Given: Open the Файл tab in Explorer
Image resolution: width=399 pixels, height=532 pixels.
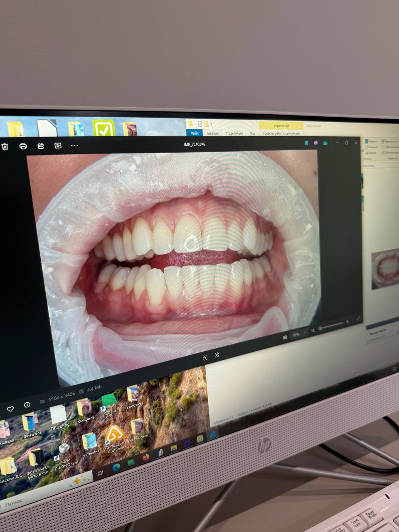Looking at the screenshot, I should coord(195,133).
